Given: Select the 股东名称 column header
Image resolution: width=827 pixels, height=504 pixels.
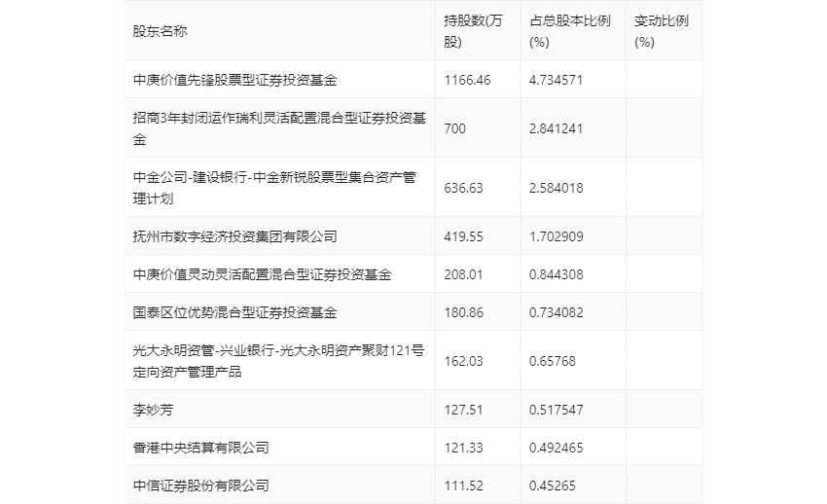Looking at the screenshot, I should (x=160, y=31).
